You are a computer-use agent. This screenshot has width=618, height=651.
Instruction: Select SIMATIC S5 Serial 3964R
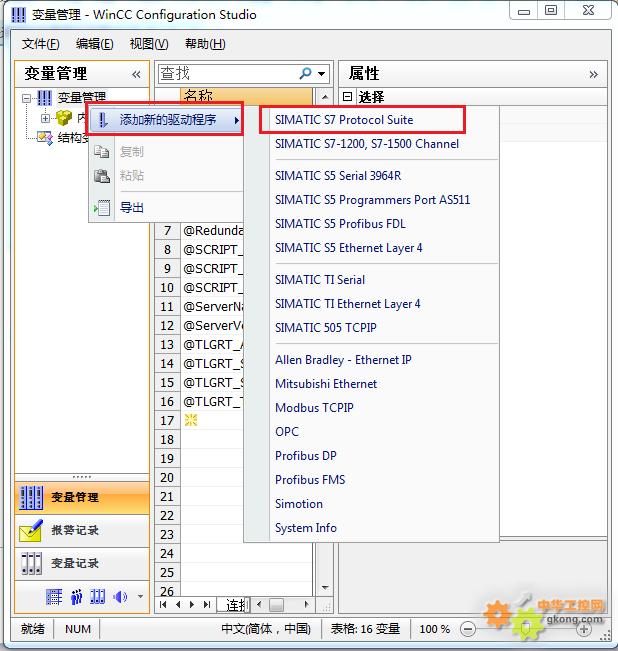coord(338,176)
